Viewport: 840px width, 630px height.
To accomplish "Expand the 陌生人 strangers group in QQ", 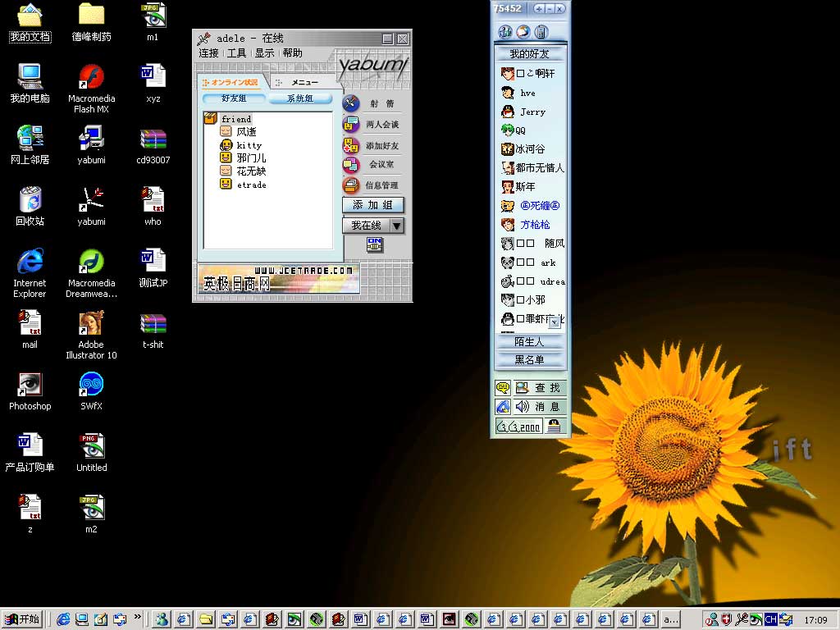I will click(x=530, y=341).
